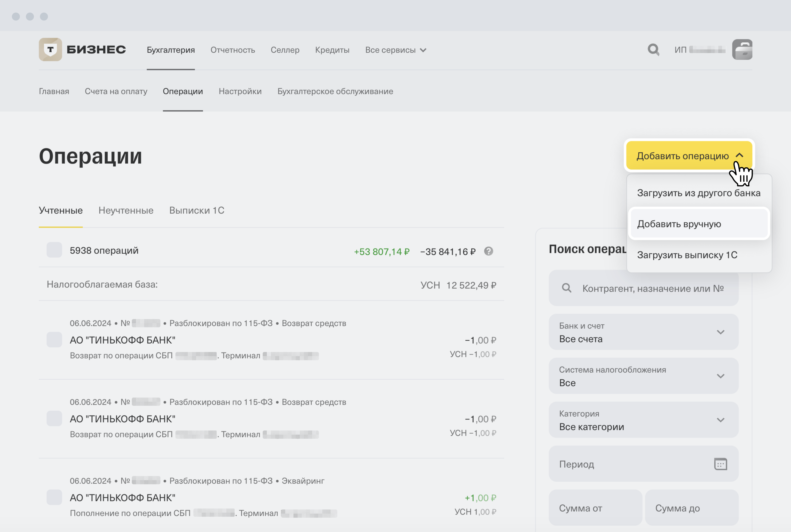Click the 5938 операций count
Image resolution: width=791 pixels, height=532 pixels.
point(104,250)
